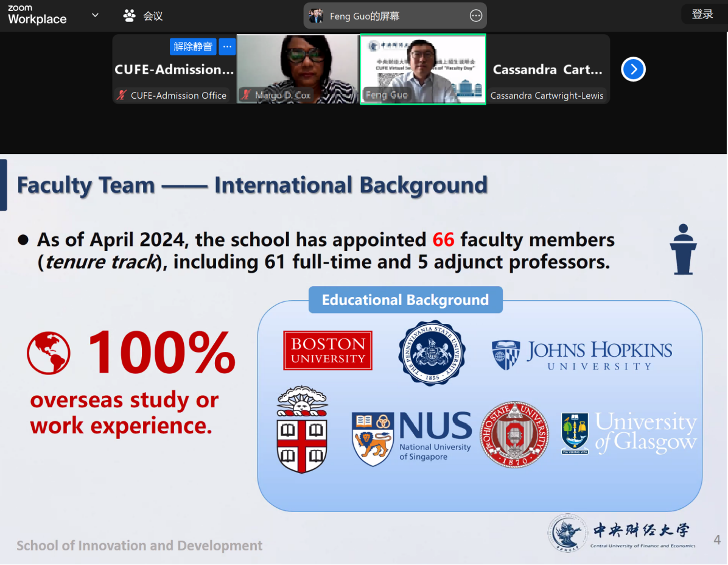The width and height of the screenshot is (728, 565).
Task: Click the 登录 sign-in button
Action: pos(702,14)
